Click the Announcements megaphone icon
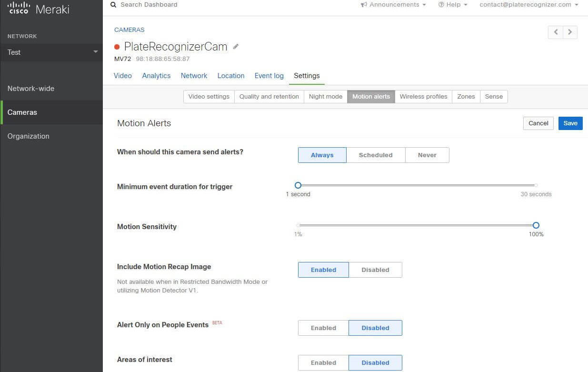588x372 pixels. [x=364, y=5]
